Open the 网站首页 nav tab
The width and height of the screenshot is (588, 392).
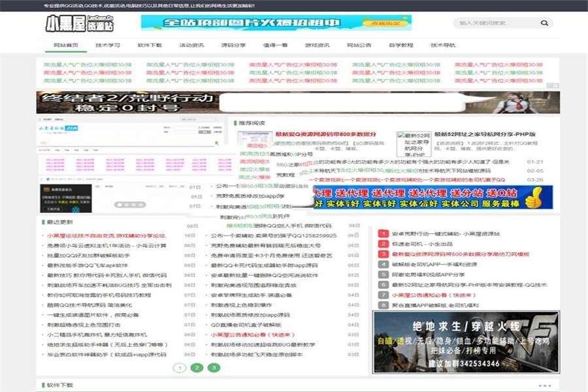coord(65,45)
